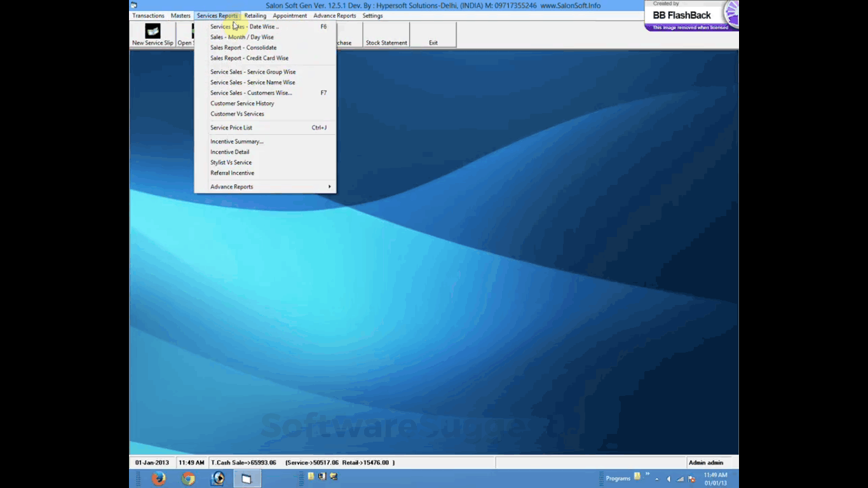Viewport: 868px width, 488px height.
Task: Open the Advance Reports menu bar item
Action: tap(335, 16)
